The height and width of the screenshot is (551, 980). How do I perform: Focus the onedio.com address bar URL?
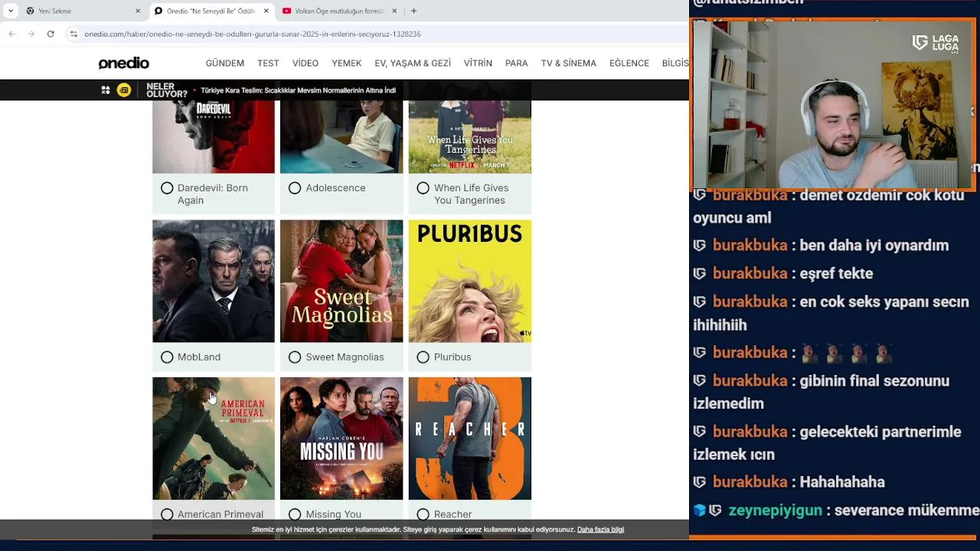(x=253, y=34)
